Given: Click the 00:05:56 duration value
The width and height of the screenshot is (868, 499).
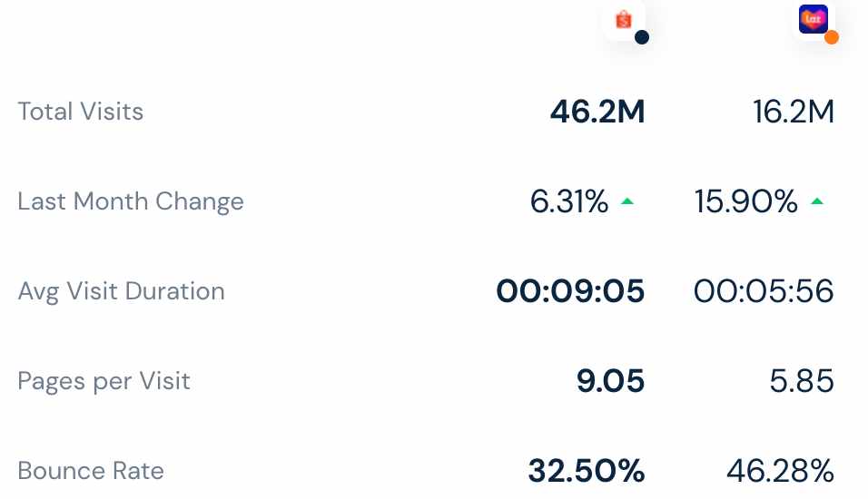Looking at the screenshot, I should pyautogui.click(x=764, y=291).
